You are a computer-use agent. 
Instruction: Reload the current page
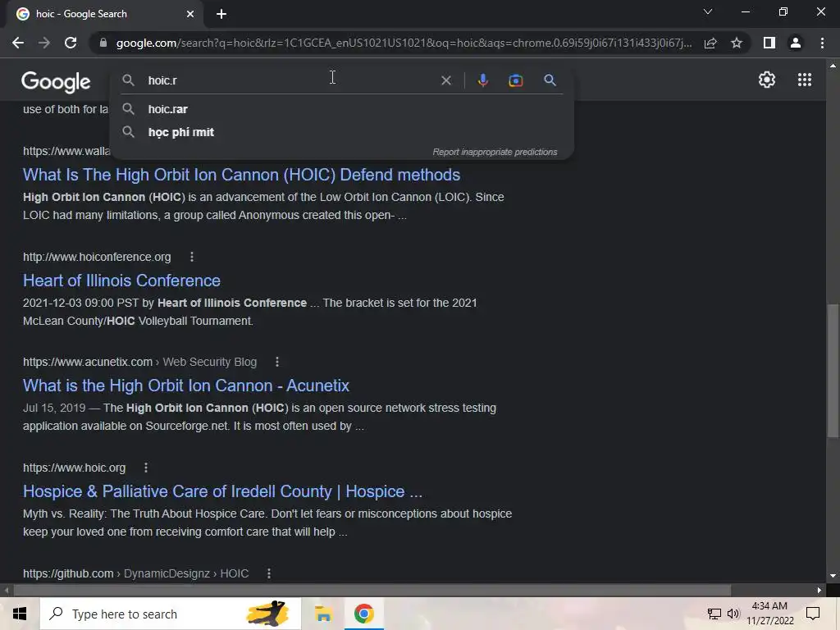(71, 43)
